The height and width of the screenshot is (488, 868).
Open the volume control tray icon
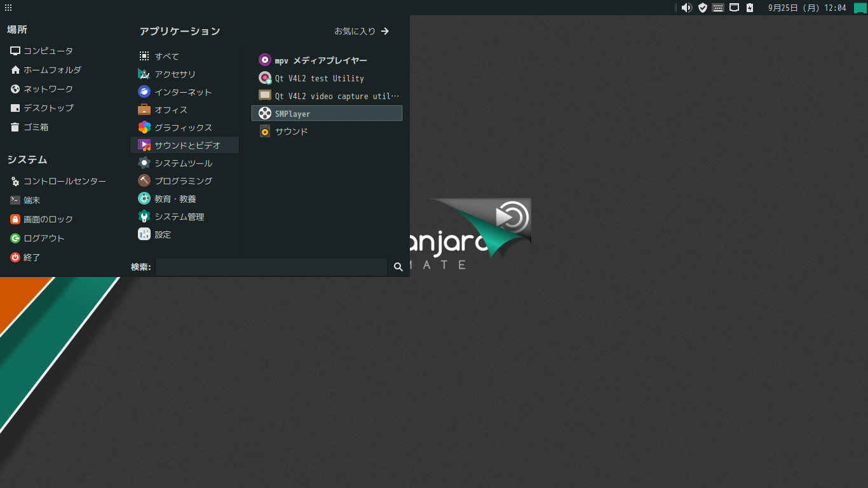pos(687,8)
